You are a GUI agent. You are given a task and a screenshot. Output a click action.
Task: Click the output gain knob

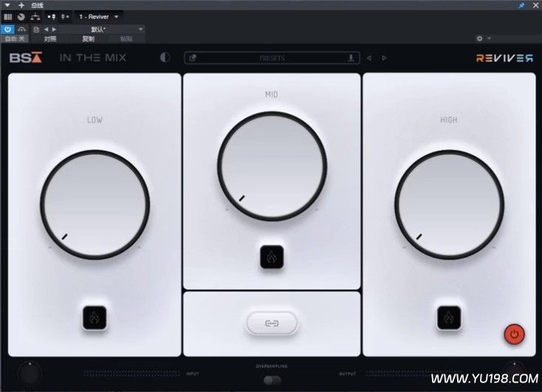click(x=515, y=372)
